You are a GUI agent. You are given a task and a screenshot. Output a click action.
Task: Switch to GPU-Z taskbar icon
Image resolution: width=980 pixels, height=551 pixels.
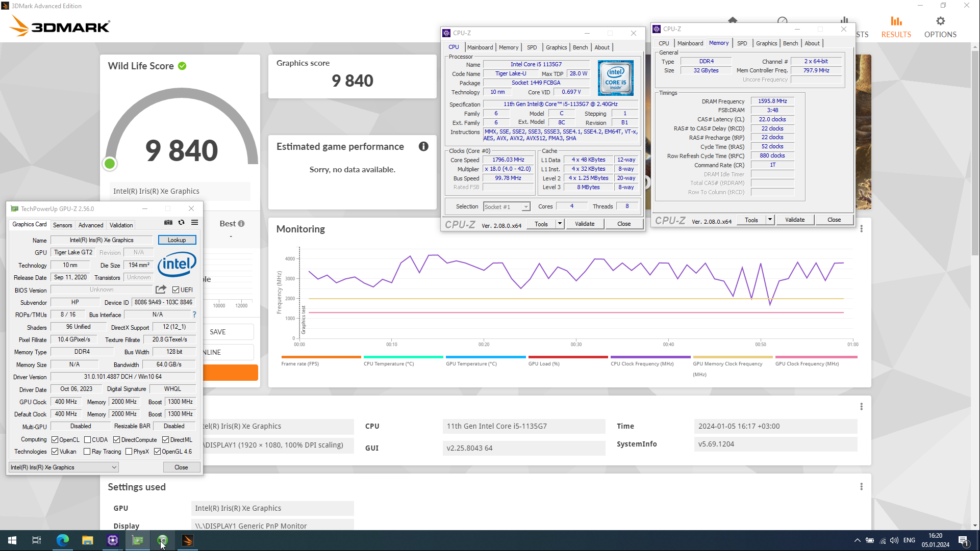(x=138, y=540)
